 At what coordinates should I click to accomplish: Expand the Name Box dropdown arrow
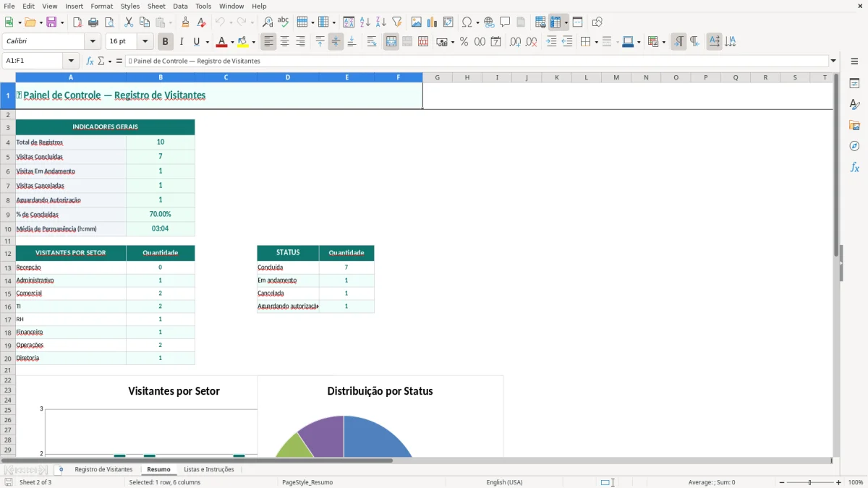(71, 61)
